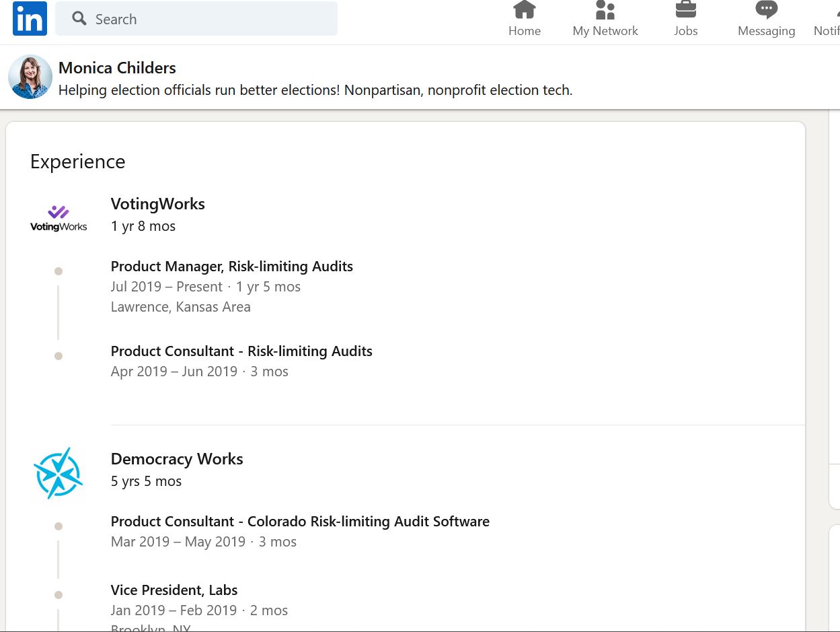Click Product Manager, Risk-limiting Audits title
Viewport: 840px width, 632px height.
(232, 267)
